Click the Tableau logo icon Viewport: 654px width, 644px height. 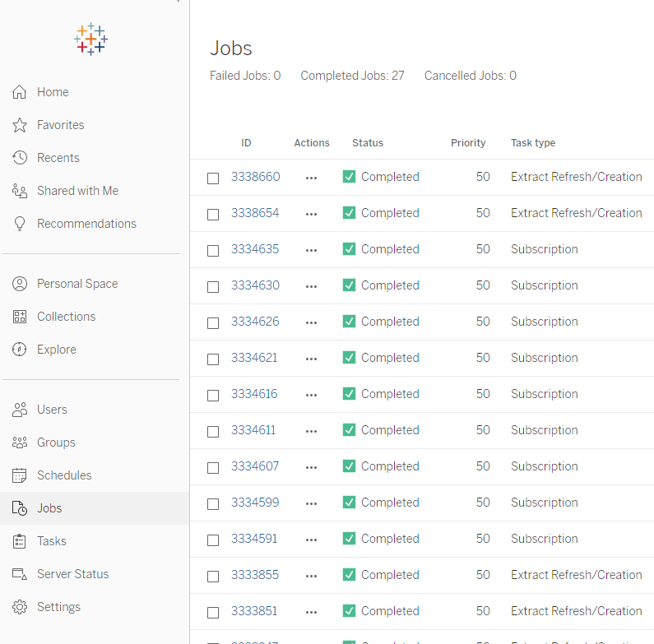coord(90,39)
